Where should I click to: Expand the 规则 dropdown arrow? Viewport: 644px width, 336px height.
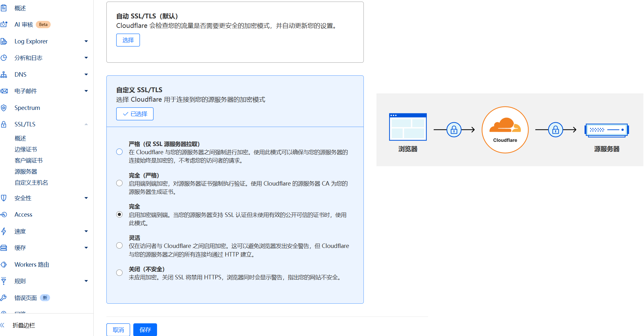pyautogui.click(x=86, y=281)
